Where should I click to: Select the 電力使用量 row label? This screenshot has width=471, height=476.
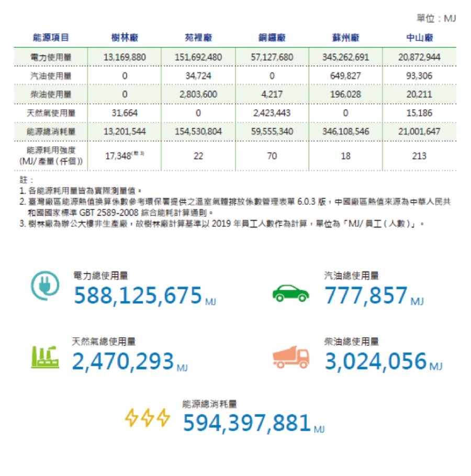pos(51,57)
